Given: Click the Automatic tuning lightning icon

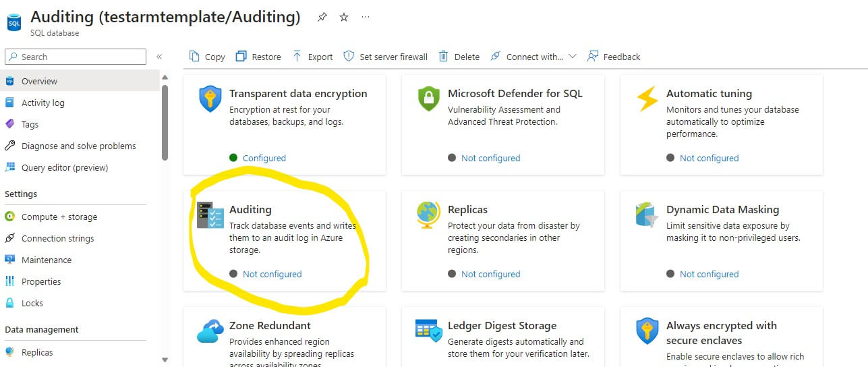Looking at the screenshot, I should click(647, 99).
